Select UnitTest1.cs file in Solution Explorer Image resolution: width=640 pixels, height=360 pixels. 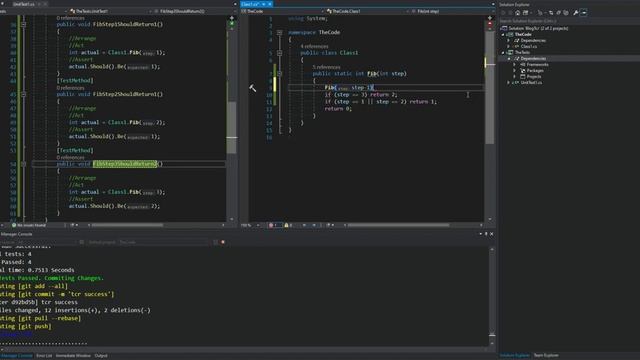point(531,82)
